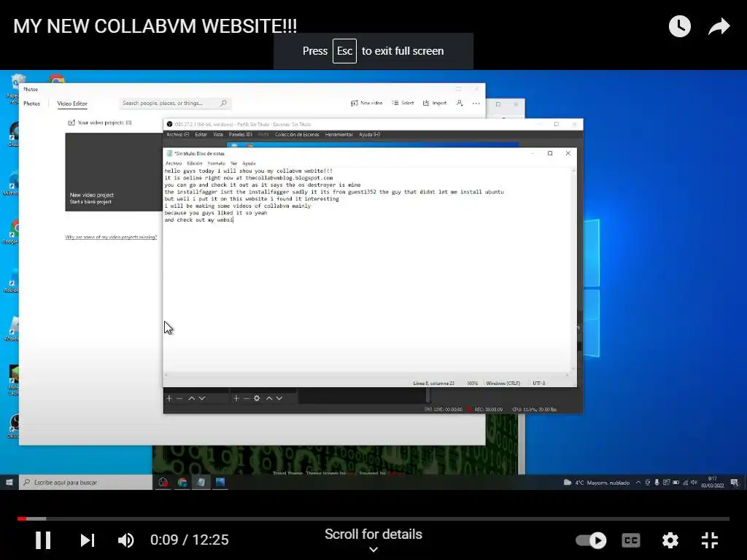Screen dimensions: 747x560
Task: Open the three-dot more menu in Photos
Action: click(x=476, y=104)
